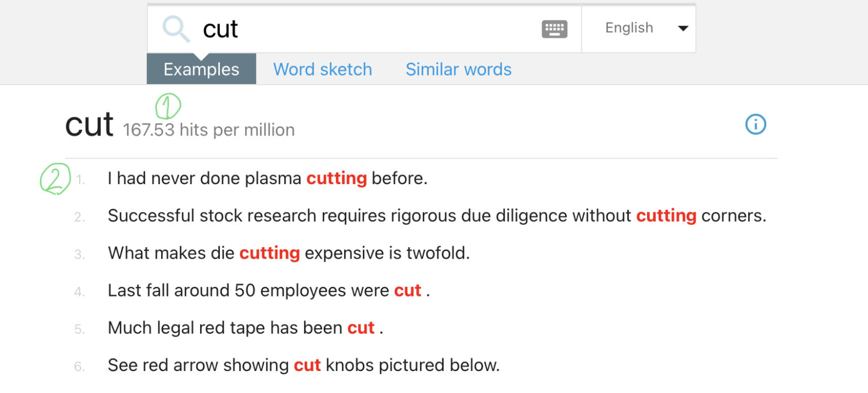Open the Similar words tab
868x393 pixels.
(458, 69)
